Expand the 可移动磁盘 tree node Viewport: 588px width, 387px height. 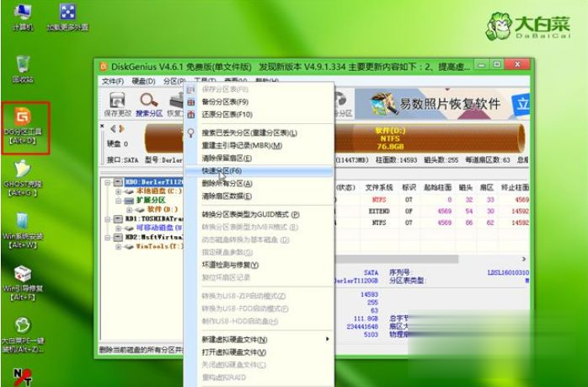point(119,228)
